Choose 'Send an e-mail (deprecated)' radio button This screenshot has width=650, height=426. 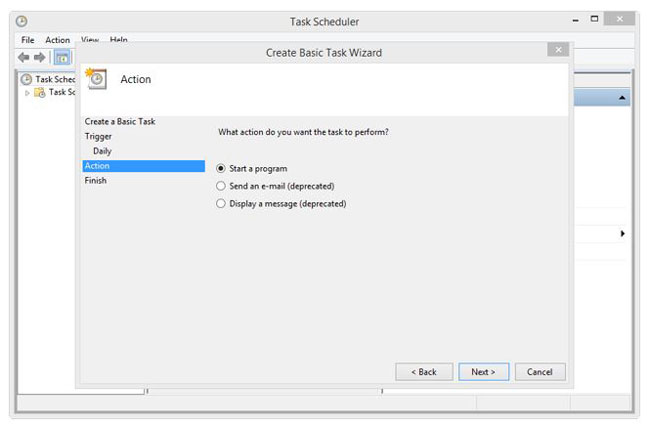coord(221,186)
